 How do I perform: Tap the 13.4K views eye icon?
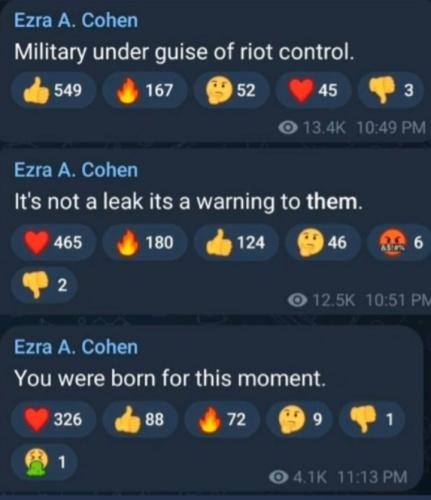tap(288, 127)
